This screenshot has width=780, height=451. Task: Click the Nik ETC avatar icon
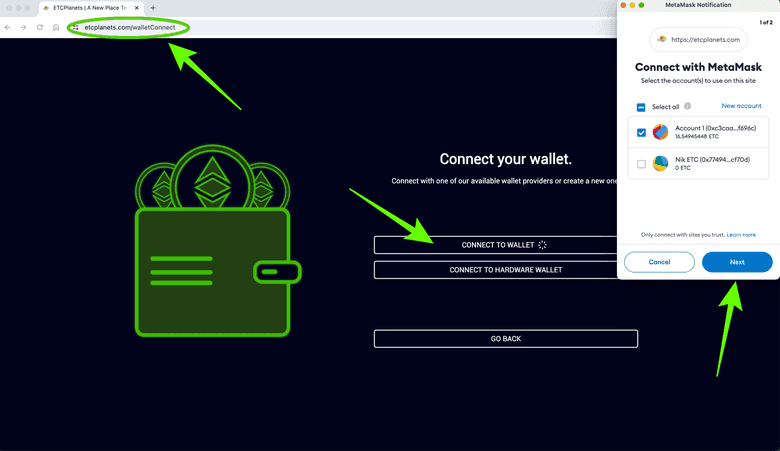coord(660,163)
